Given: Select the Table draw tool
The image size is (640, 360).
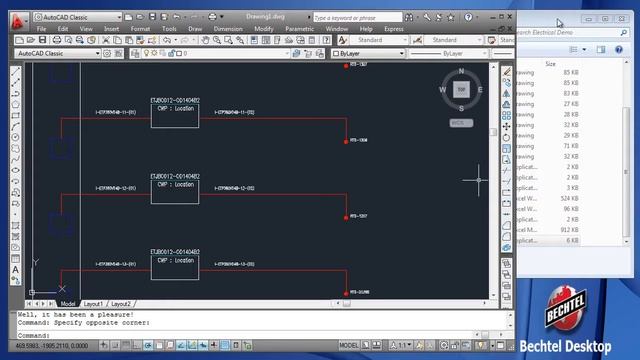Looking at the screenshot, I should 16,259.
